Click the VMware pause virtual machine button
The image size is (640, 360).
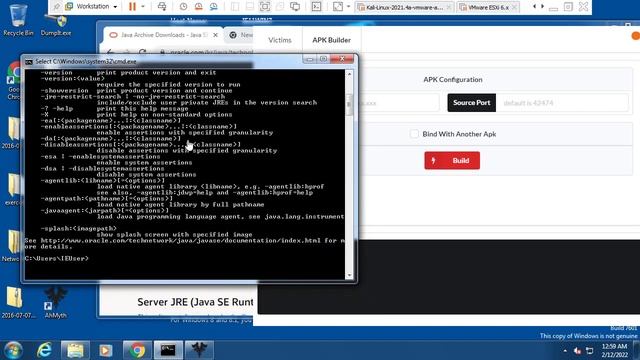coord(132,7)
